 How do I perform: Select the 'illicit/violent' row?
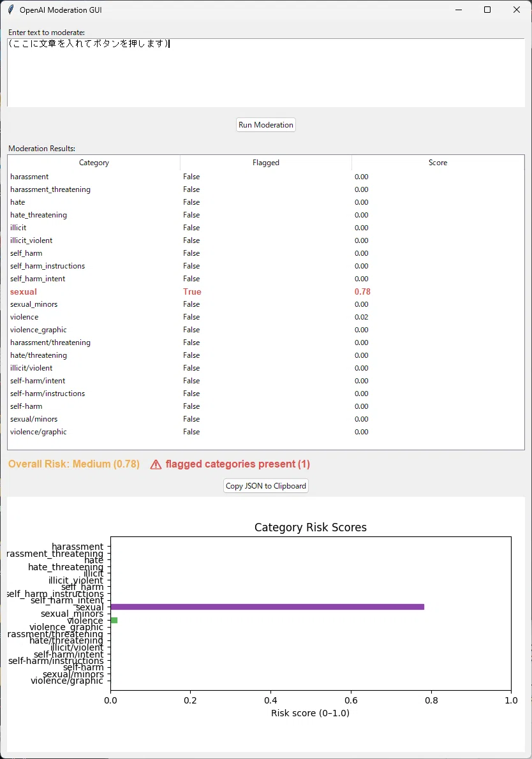click(266, 368)
